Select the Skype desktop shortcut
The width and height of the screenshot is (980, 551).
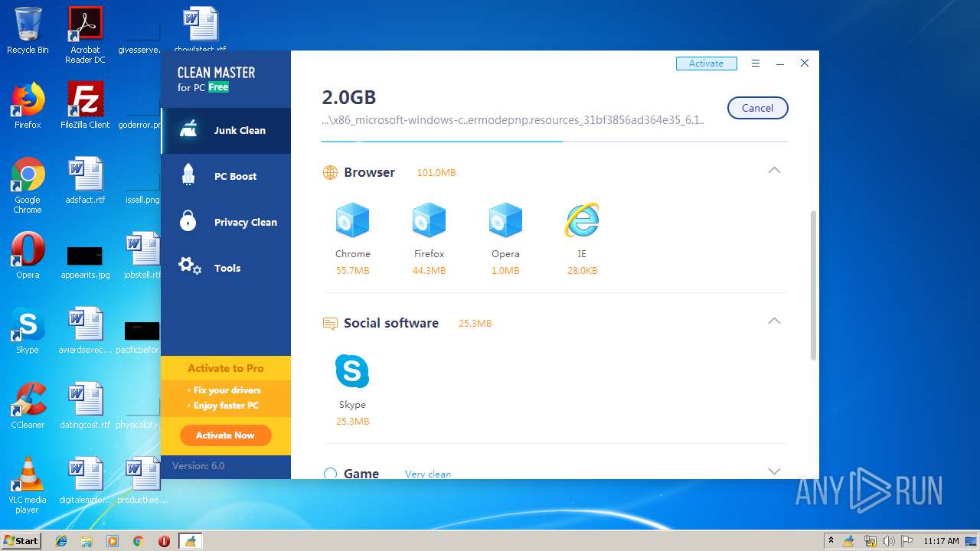click(x=28, y=331)
